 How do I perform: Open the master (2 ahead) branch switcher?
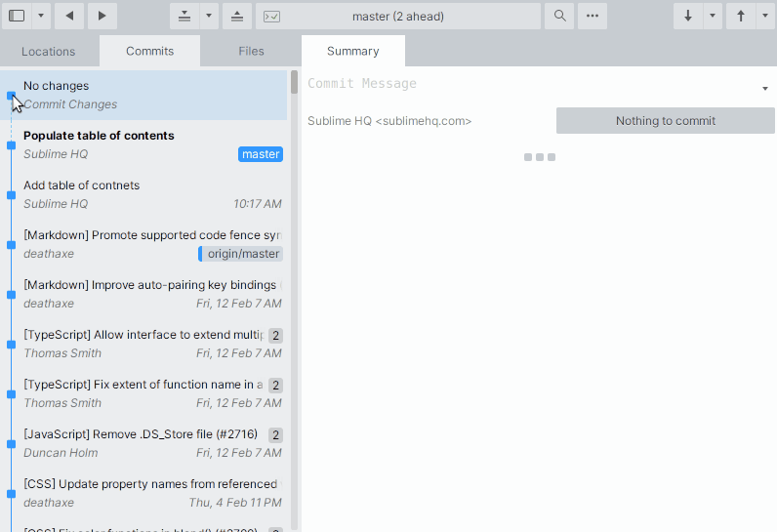tap(398, 16)
